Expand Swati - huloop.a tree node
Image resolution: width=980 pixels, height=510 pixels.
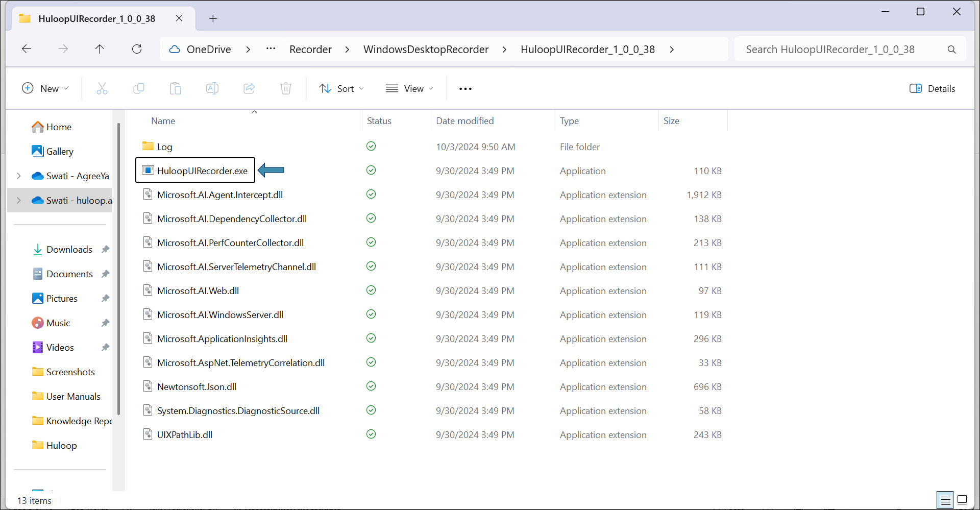(19, 201)
